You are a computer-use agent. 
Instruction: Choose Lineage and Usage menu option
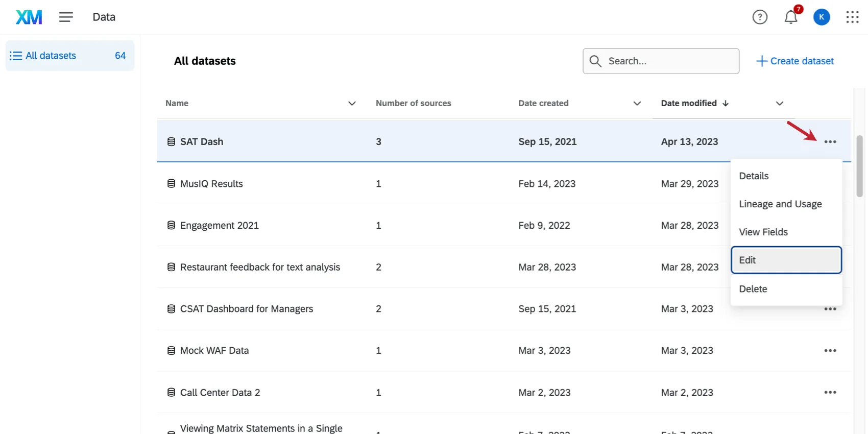tap(780, 204)
